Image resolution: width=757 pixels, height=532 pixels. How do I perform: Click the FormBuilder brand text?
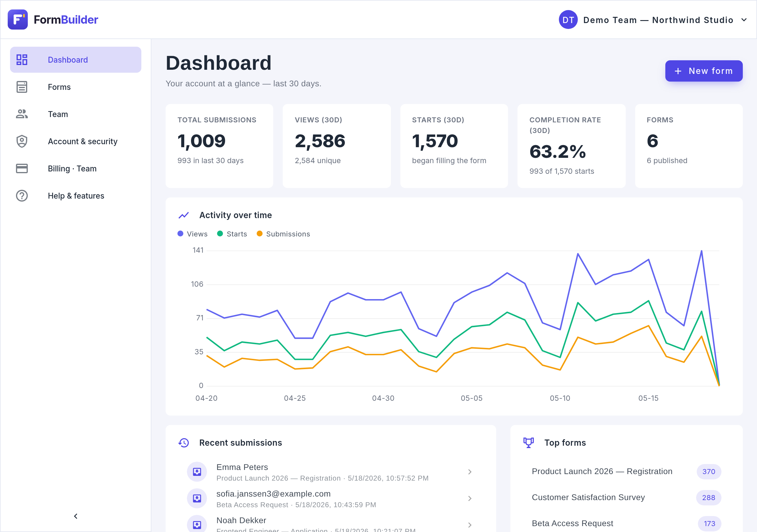coord(66,20)
